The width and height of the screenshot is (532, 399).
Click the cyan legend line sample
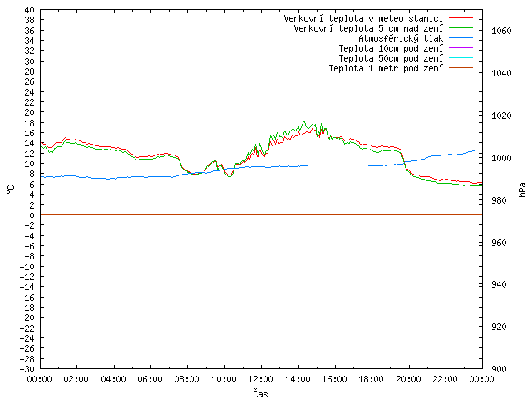pyautogui.click(x=461, y=58)
